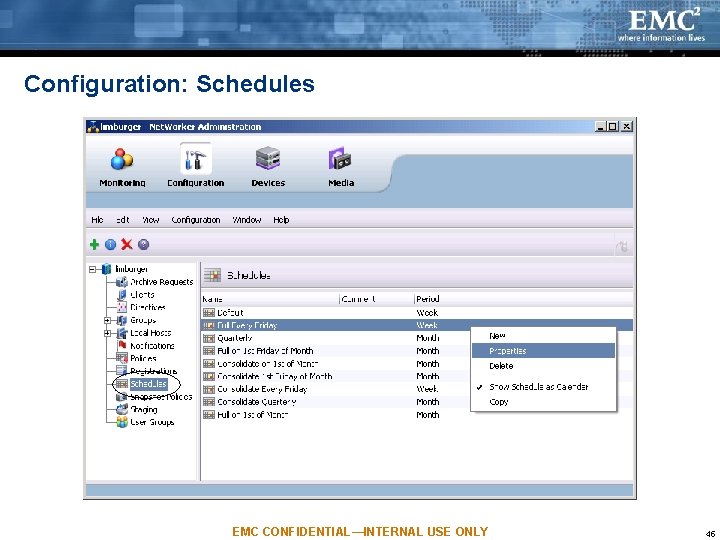Open the Monitoring view
Image resolution: width=720 pixels, height=540 pixels.
[x=122, y=167]
